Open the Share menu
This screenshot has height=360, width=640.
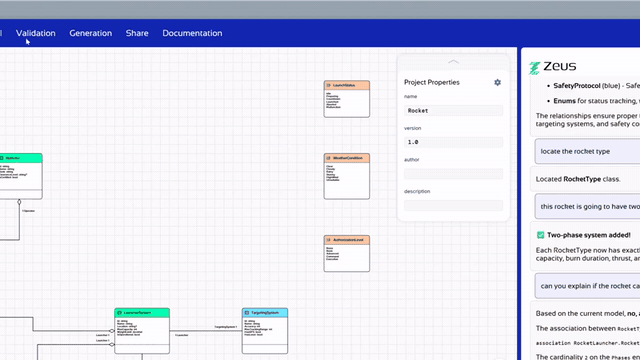pyautogui.click(x=137, y=33)
